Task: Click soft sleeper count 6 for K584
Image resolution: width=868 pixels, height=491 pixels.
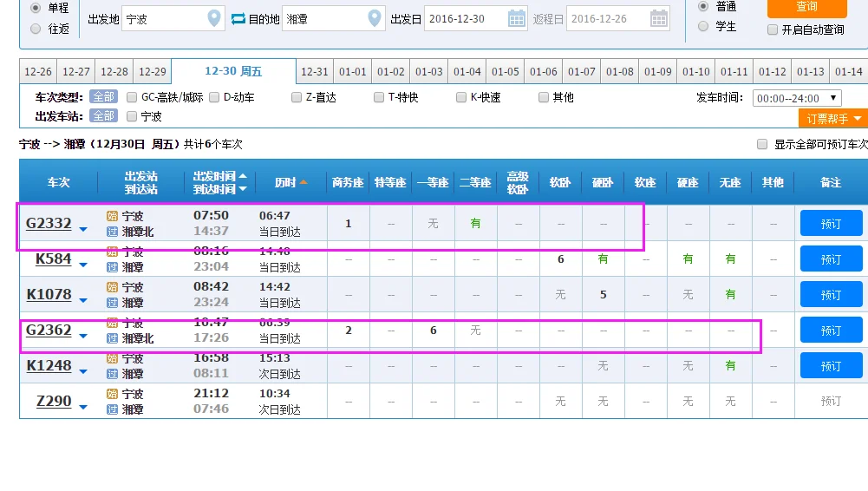Action: point(561,259)
